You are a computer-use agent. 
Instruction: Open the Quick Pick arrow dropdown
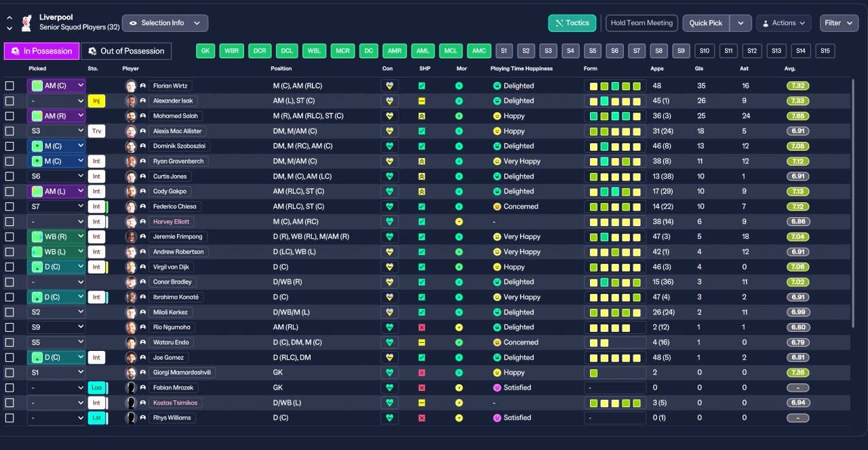point(741,23)
